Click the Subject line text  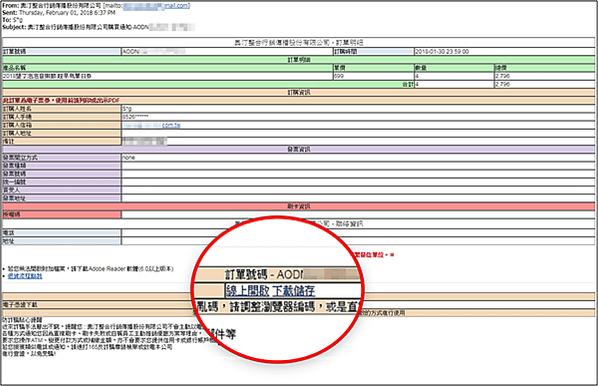(98, 27)
